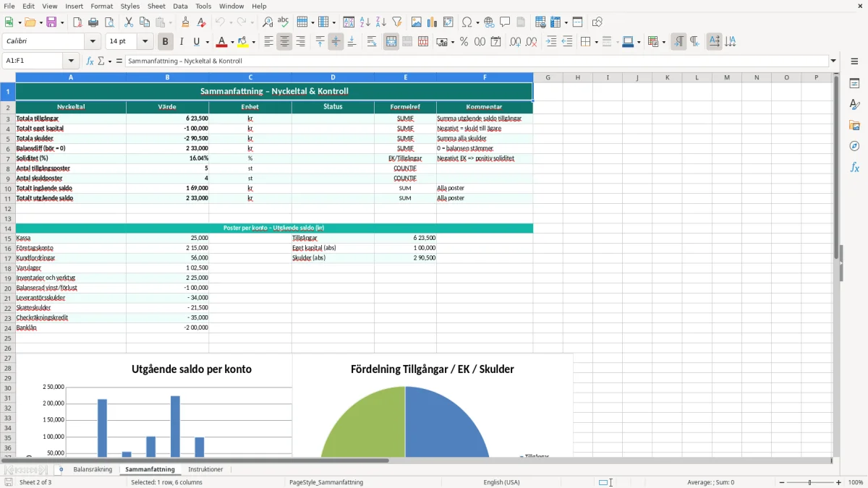Toggle Wrap Text
The height and width of the screenshot is (488, 868).
click(x=372, y=42)
